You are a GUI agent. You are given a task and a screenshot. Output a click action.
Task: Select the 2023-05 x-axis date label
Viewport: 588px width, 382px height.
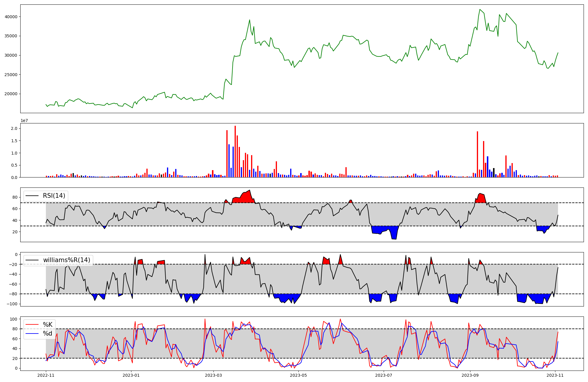tap(298, 375)
